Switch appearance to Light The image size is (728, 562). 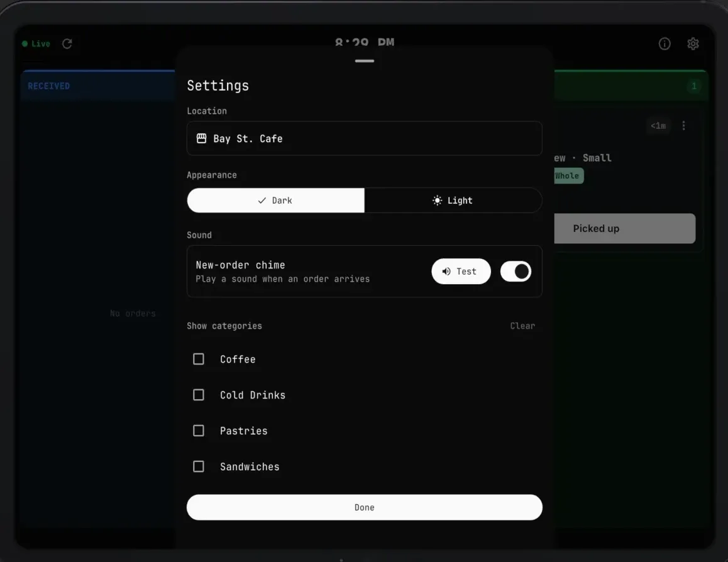453,201
